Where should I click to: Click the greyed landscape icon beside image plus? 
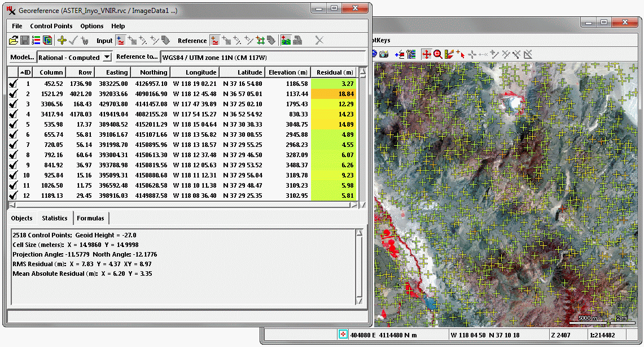click(x=298, y=40)
